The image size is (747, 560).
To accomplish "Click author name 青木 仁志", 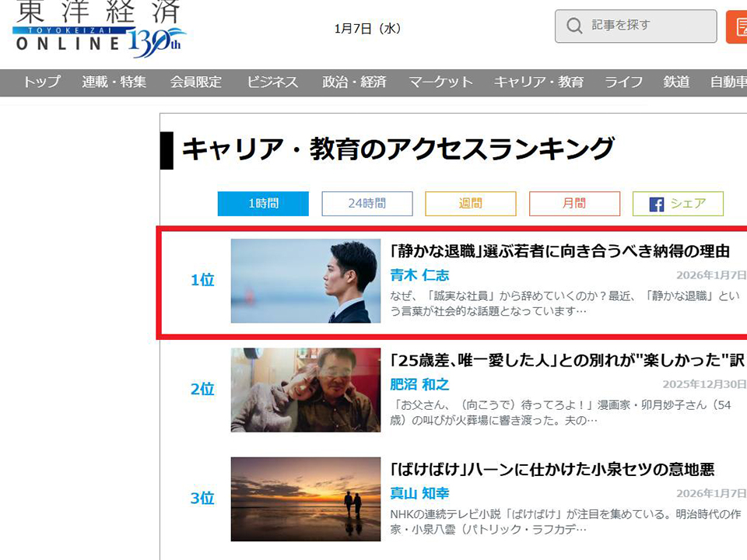I will [x=419, y=275].
